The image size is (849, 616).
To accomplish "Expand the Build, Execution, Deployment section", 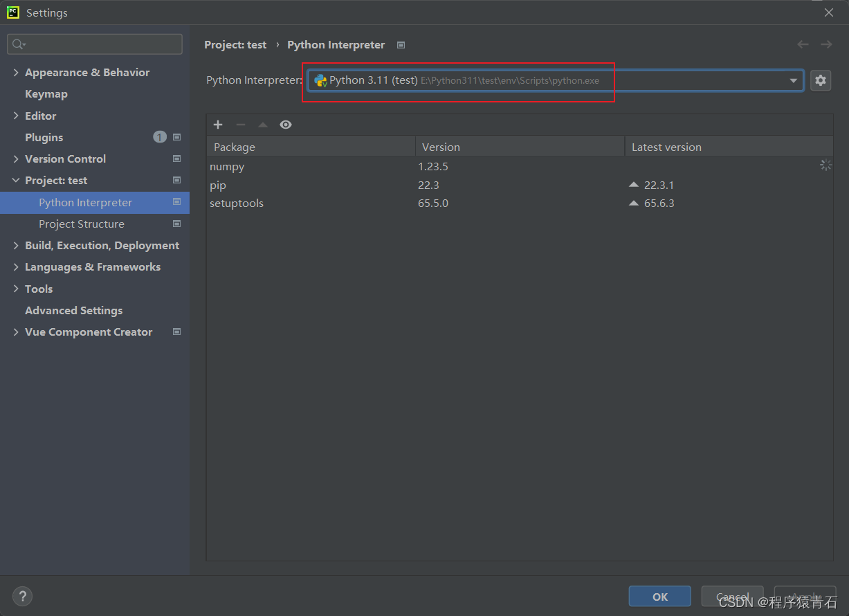I will (x=16, y=246).
